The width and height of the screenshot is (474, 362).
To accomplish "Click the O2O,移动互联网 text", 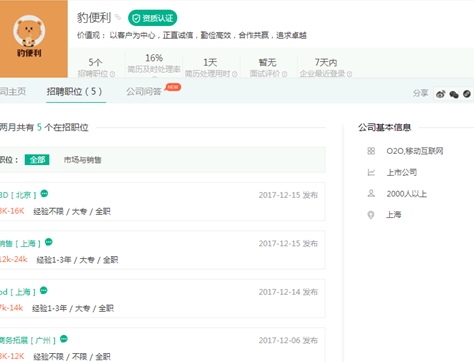I will coord(415,151).
